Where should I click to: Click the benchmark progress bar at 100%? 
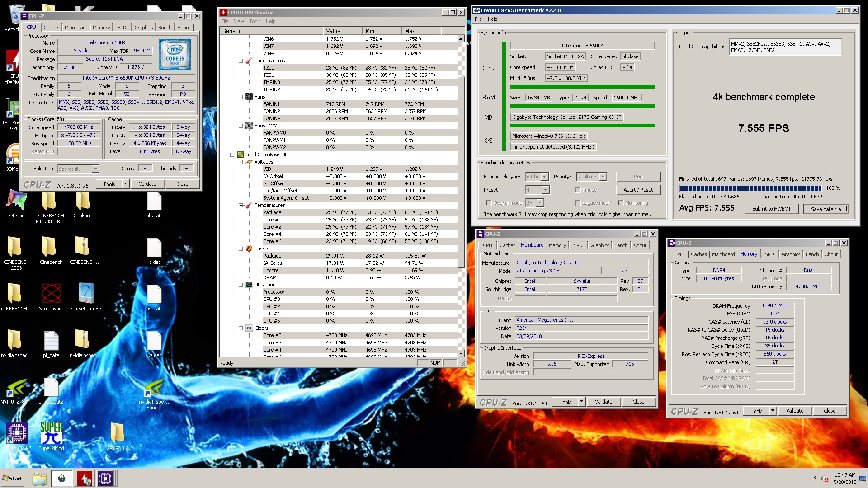[x=750, y=188]
